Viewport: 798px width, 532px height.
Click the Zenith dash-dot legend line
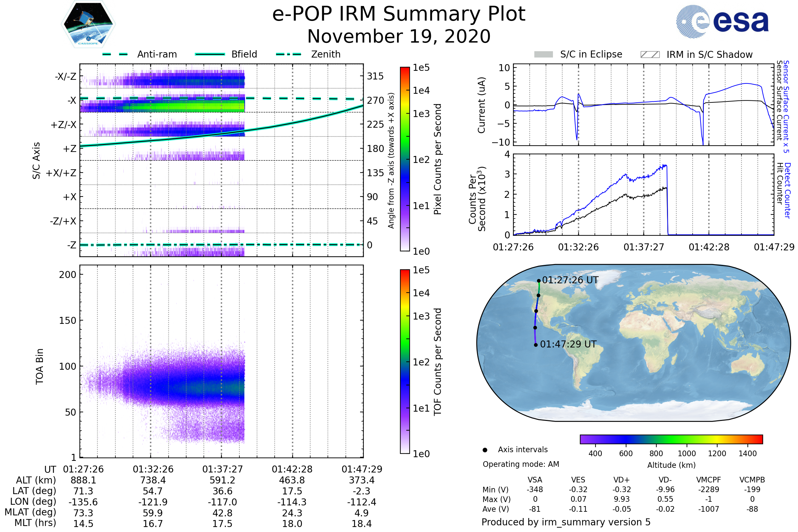pyautogui.click(x=289, y=54)
